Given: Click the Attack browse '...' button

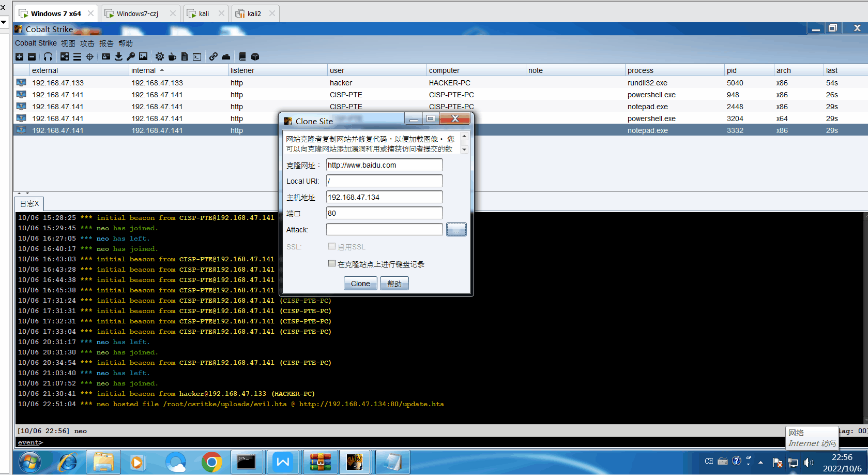Looking at the screenshot, I should click(x=456, y=229).
